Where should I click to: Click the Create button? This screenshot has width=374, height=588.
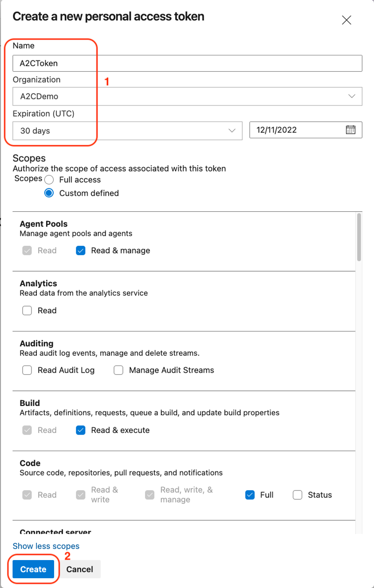(33, 569)
